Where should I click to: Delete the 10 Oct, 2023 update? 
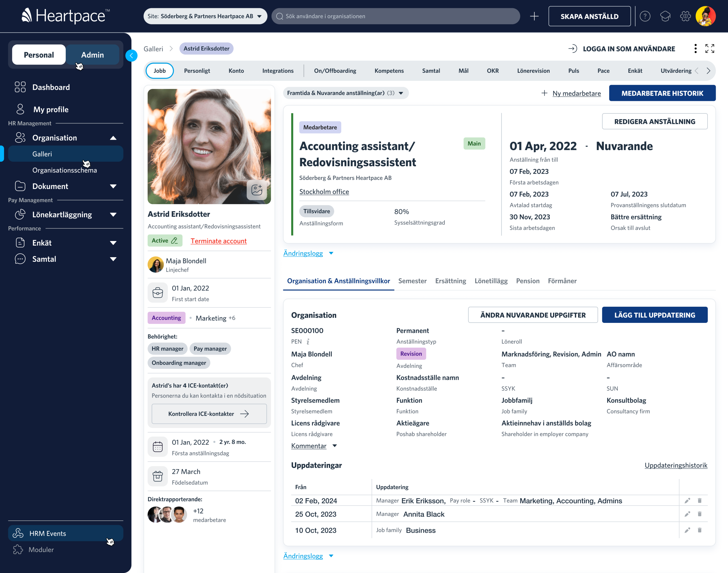pos(700,530)
